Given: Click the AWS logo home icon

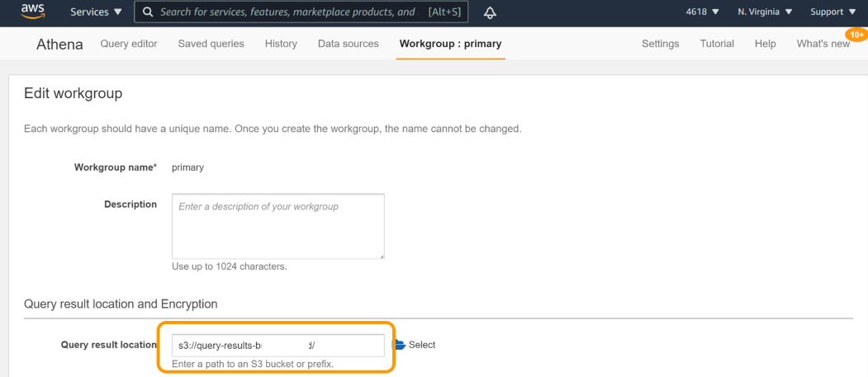Looking at the screenshot, I should tap(33, 11).
